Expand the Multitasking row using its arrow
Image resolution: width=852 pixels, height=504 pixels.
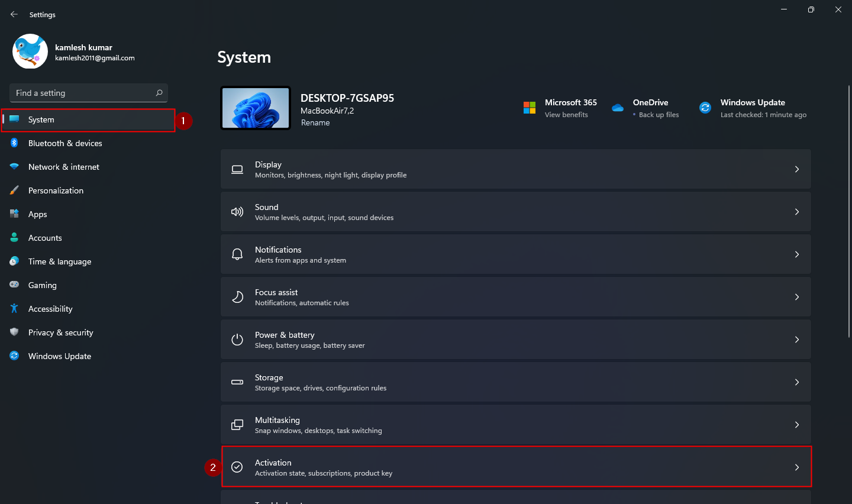coord(796,424)
